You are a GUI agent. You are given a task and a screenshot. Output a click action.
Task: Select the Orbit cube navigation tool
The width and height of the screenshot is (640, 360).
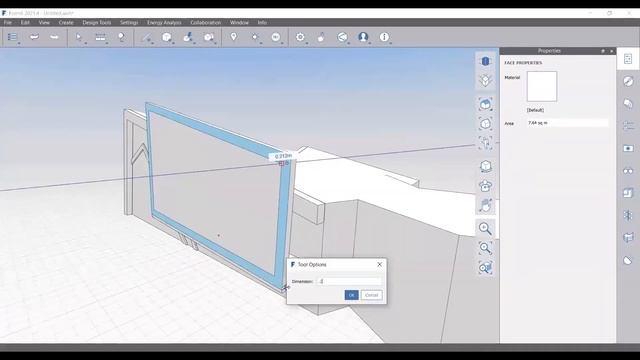click(x=485, y=166)
